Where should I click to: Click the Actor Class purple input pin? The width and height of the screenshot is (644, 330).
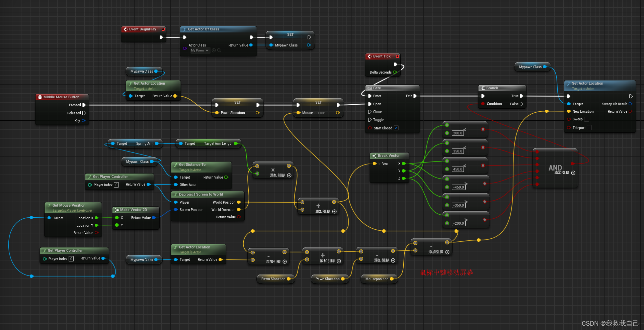click(x=185, y=48)
